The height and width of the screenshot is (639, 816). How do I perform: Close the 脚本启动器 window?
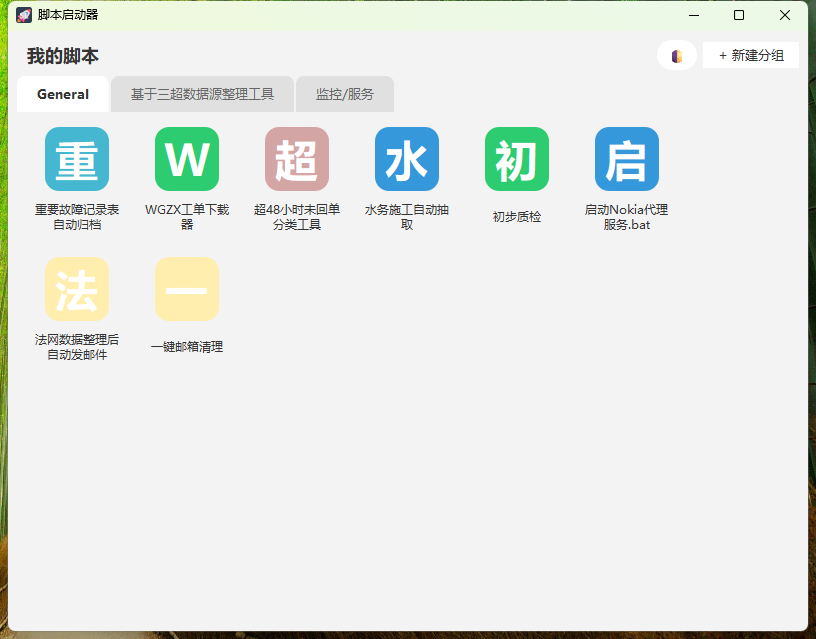[785, 15]
